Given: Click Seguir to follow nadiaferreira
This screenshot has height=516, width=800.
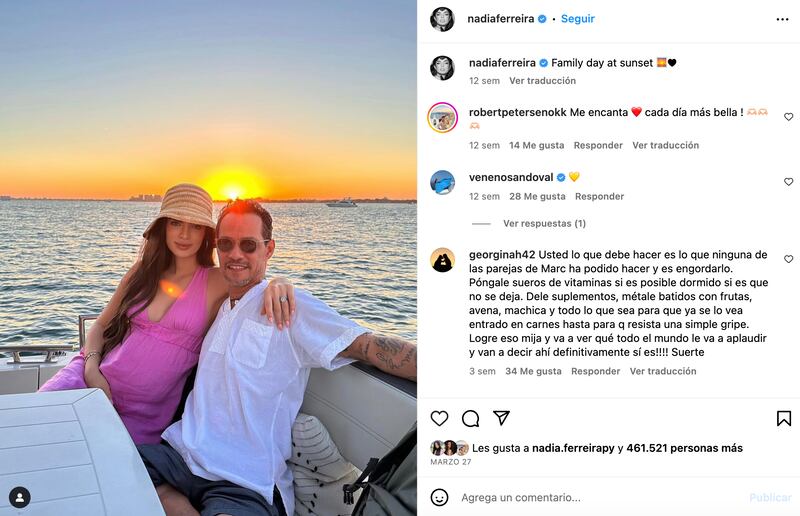Looking at the screenshot, I should (578, 19).
